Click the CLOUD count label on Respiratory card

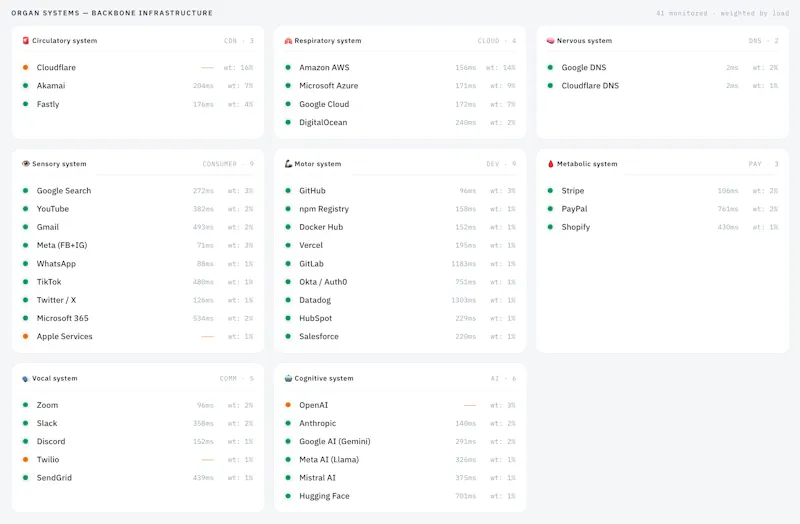pyautogui.click(x=496, y=41)
